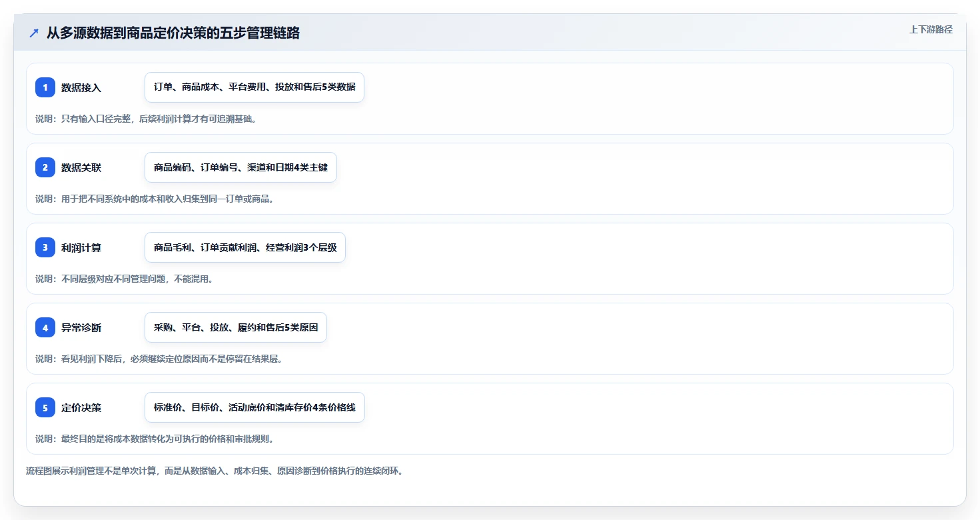Click the chip 商品毛利、订单贡献利润、经营利润3个层级
980x520 pixels.
245,247
